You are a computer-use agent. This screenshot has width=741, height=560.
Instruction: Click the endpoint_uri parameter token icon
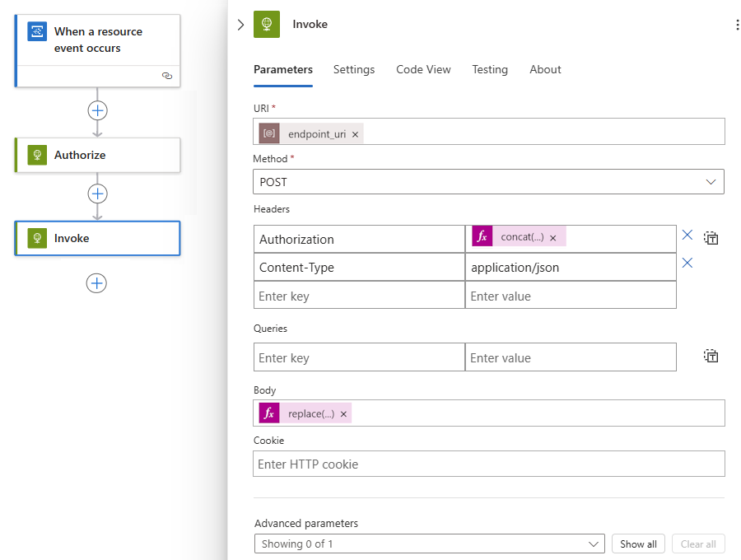(269, 133)
